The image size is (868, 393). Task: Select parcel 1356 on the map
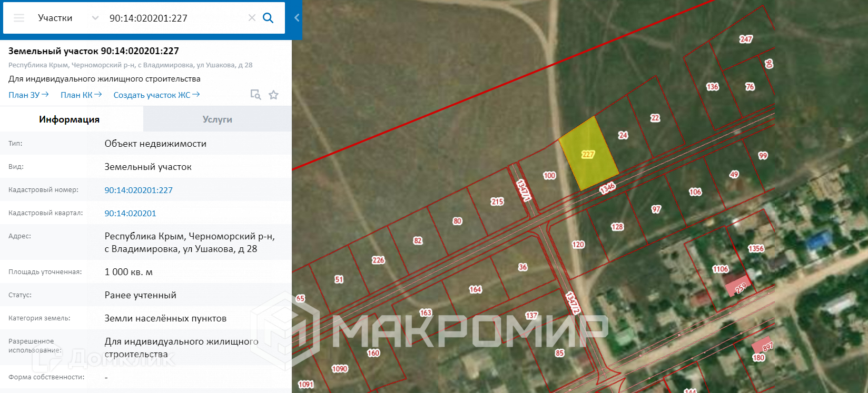(756, 248)
